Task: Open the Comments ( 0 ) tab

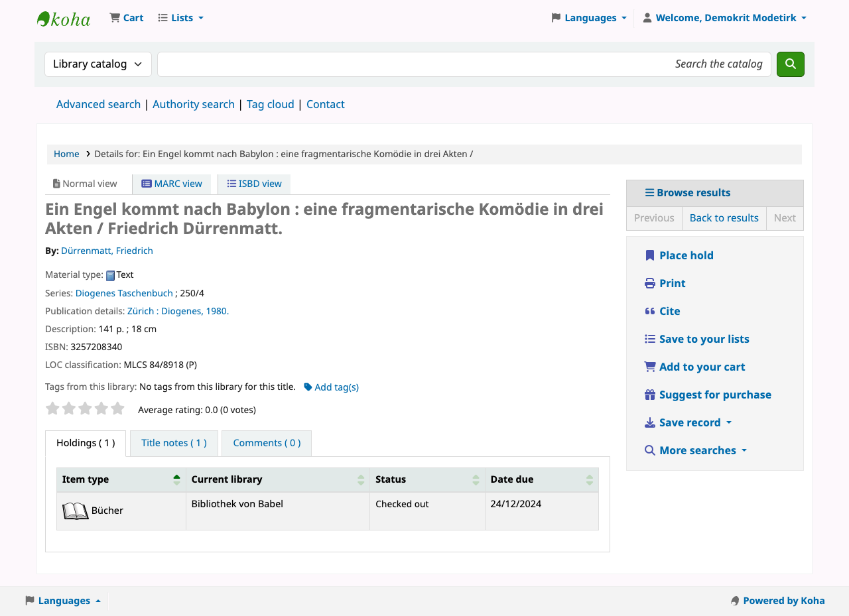Action: click(267, 444)
